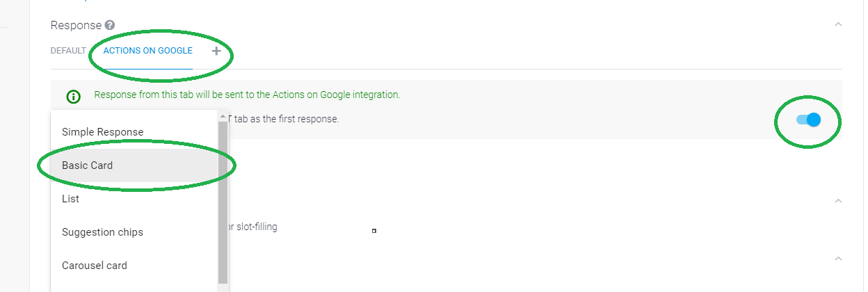Choose Suggestion chips from the menu
868x292 pixels.
tap(102, 232)
